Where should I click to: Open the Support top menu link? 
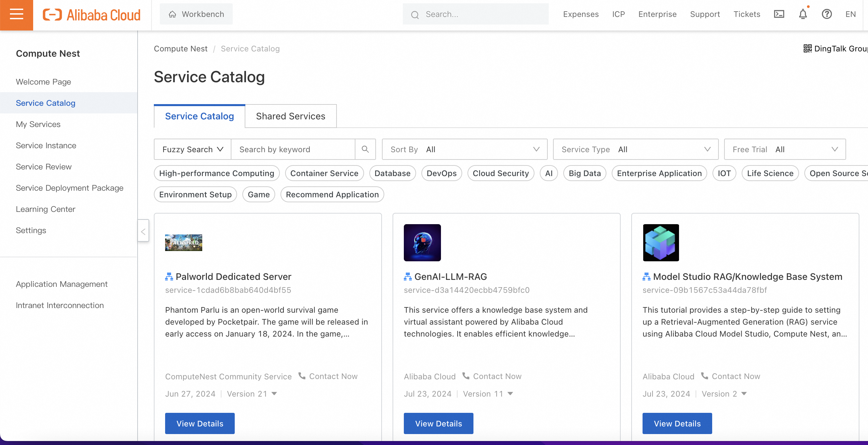pyautogui.click(x=705, y=14)
